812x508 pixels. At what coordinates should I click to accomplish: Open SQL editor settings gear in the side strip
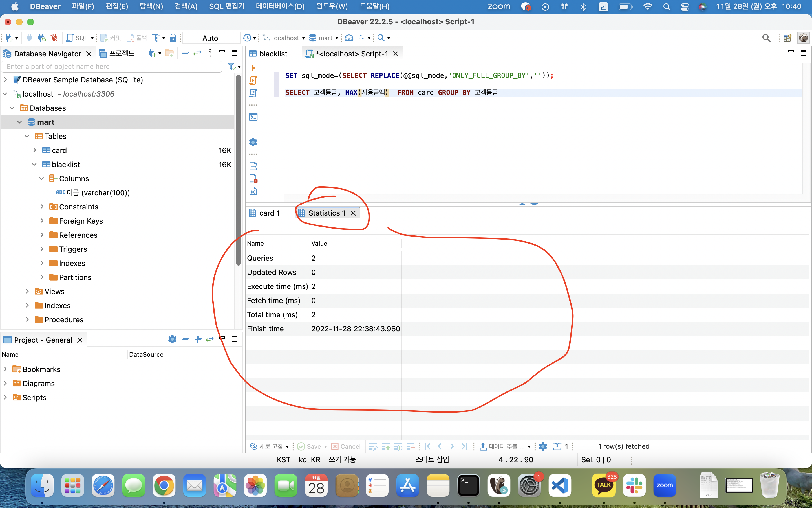[253, 142]
